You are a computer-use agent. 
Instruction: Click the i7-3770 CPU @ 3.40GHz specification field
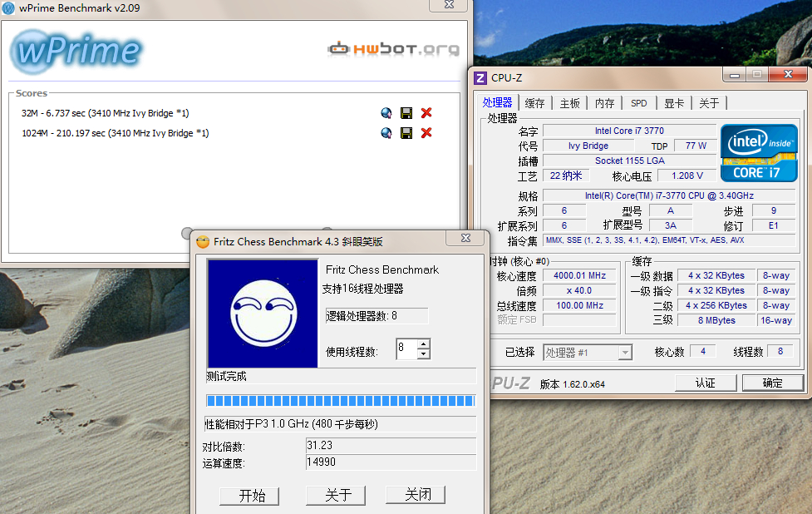coord(669,195)
